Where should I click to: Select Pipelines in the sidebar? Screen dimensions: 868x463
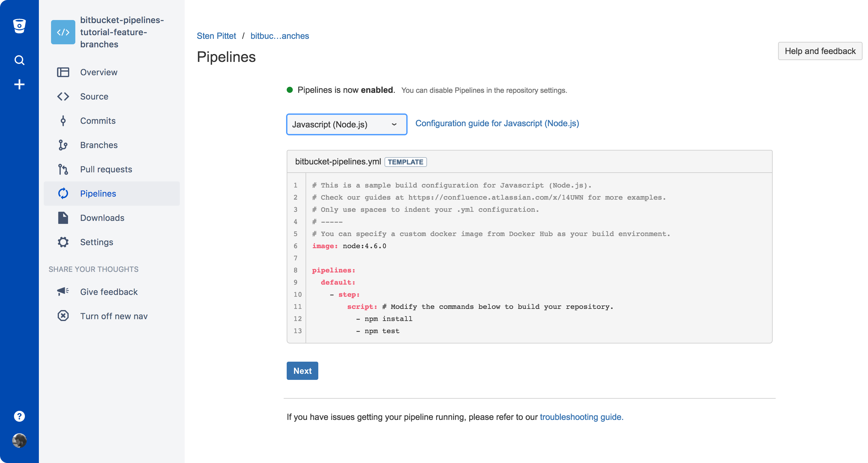pos(98,193)
